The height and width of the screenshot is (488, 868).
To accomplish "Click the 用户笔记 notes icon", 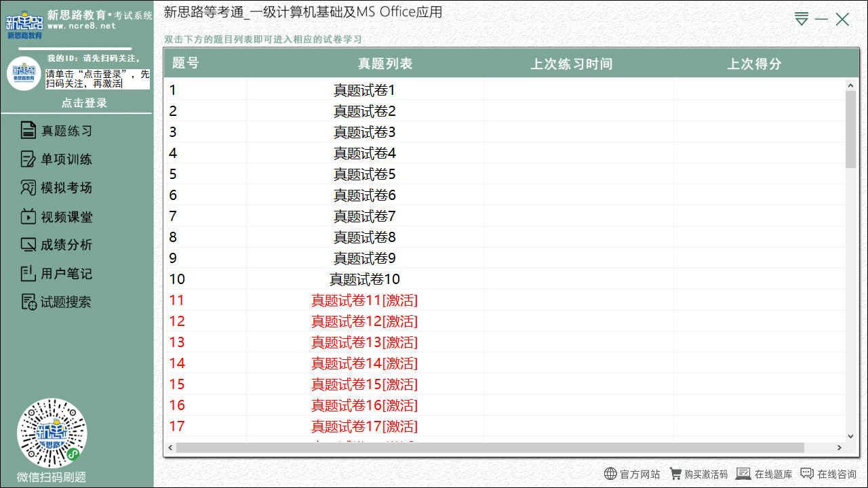I will (28, 274).
